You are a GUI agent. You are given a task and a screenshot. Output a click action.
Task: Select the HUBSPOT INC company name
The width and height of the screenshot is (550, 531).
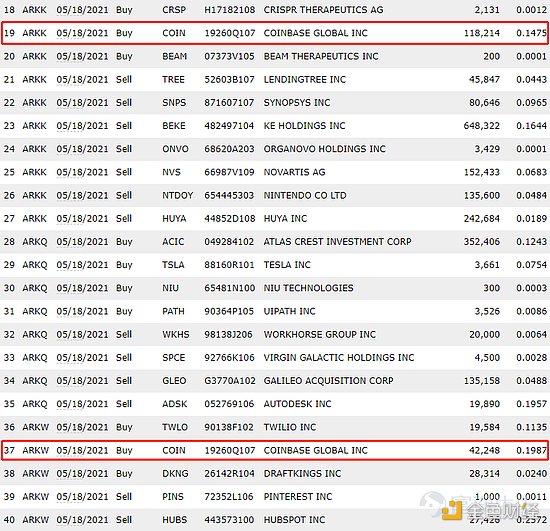pyautogui.click(x=294, y=520)
